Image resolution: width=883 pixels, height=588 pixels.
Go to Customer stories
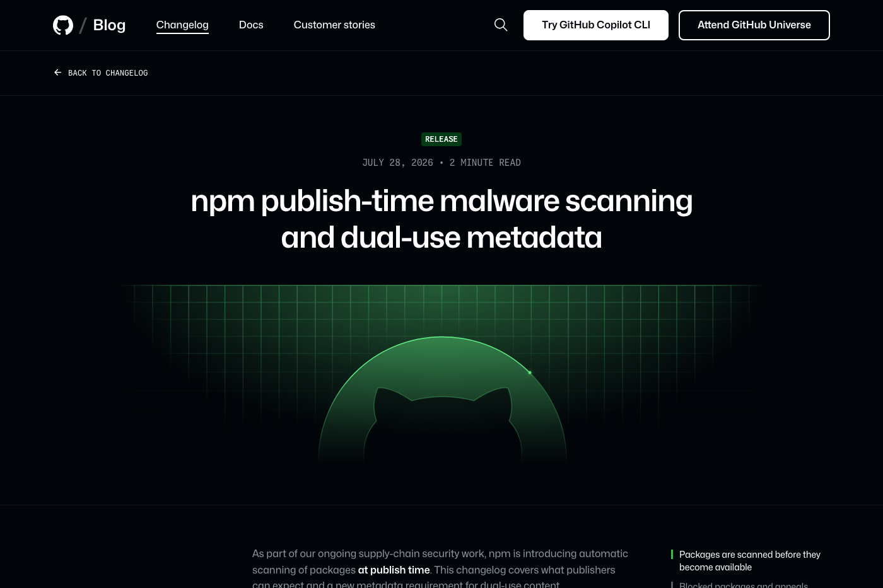click(x=334, y=25)
